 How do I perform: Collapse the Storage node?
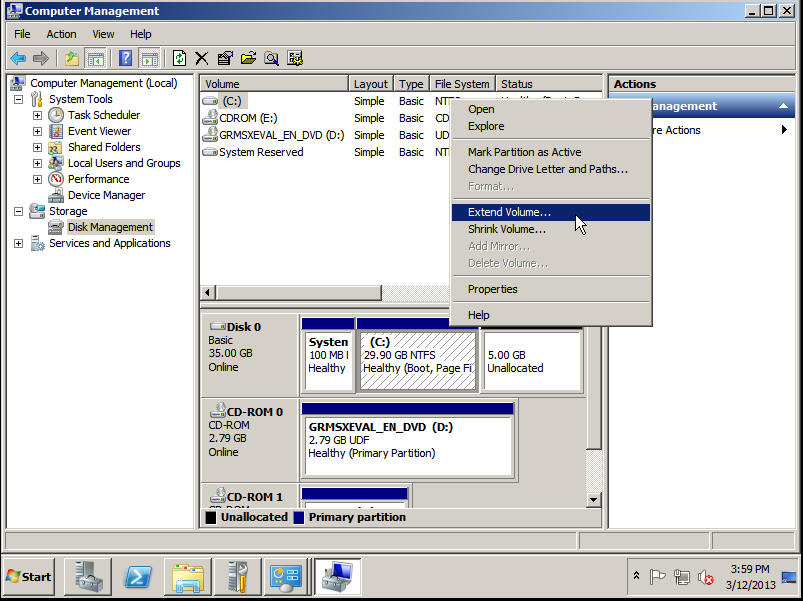pyautogui.click(x=18, y=211)
